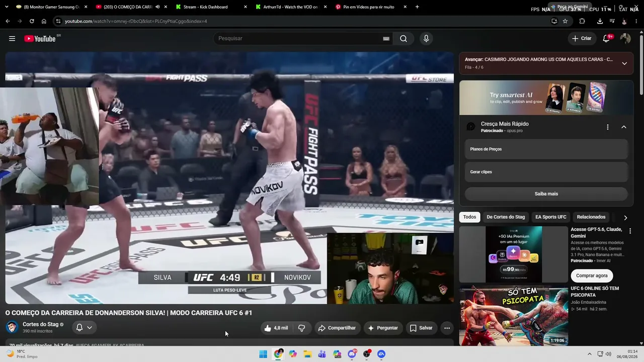Open the +50 IAs Premium ad thumbnail
644x362 pixels.
(514, 254)
